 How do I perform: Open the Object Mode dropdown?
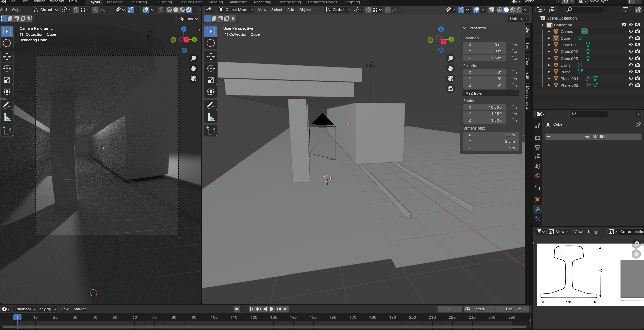[x=236, y=10]
